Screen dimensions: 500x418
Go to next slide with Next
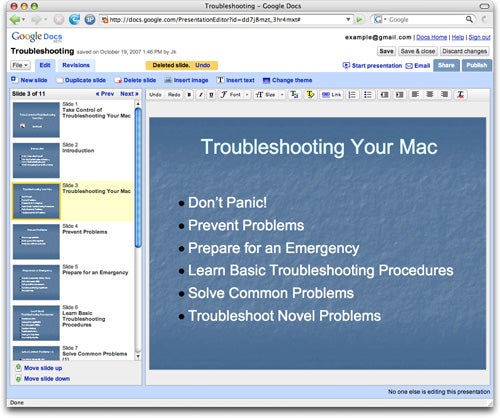coord(129,94)
